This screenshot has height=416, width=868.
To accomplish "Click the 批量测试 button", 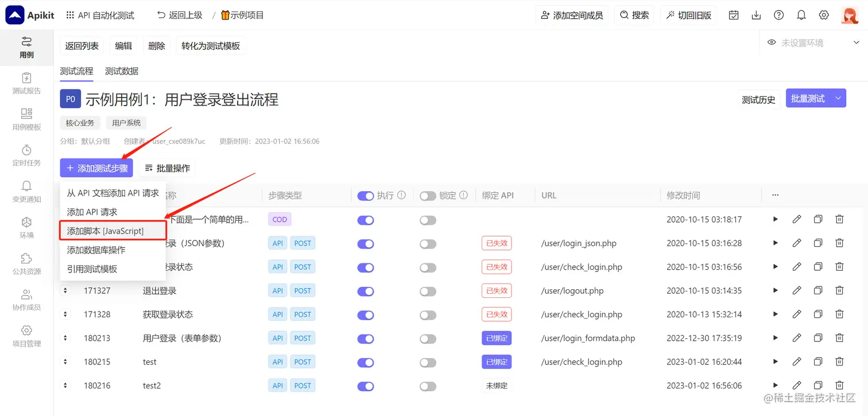I will click(x=808, y=99).
